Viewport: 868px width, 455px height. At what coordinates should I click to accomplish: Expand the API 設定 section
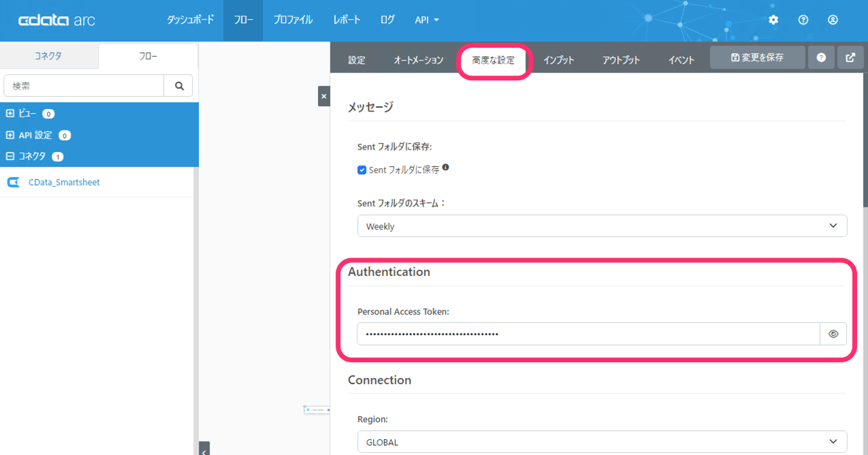(10, 135)
